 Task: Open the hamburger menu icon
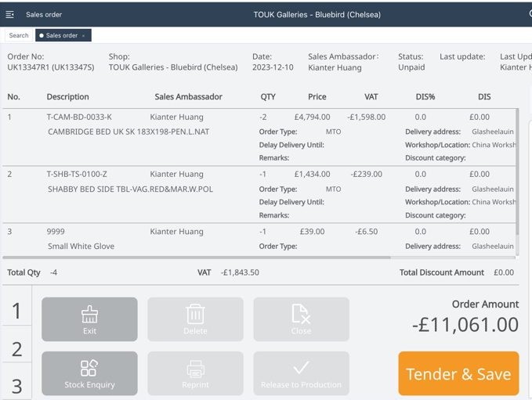pos(10,14)
